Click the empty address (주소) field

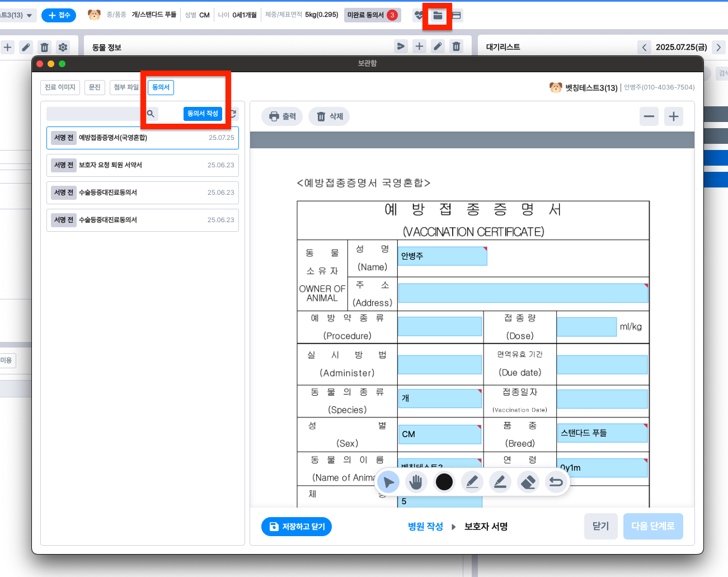523,293
